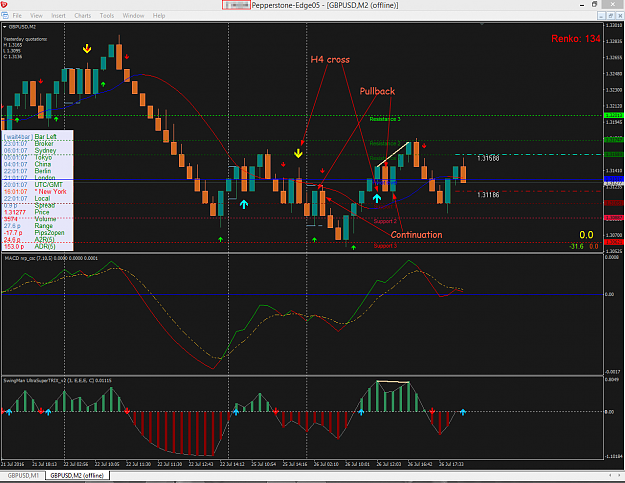Click the MetaTrader app icon in title bar
Viewport: 625px width, 483px height.
tap(4, 5)
